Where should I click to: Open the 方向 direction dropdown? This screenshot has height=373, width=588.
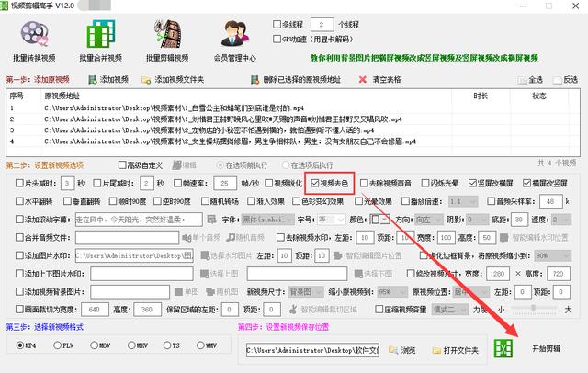(429, 220)
